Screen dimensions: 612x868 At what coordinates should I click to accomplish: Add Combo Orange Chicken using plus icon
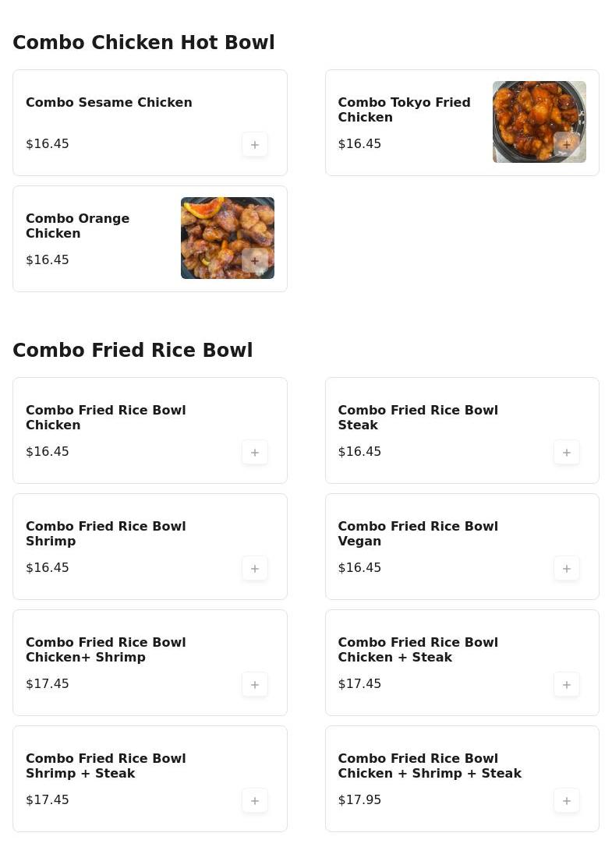pos(255,261)
